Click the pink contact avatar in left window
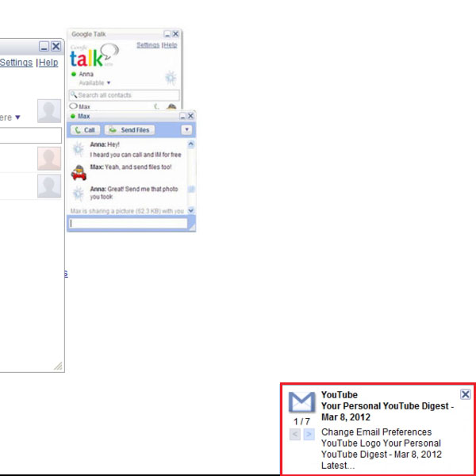 (49, 159)
